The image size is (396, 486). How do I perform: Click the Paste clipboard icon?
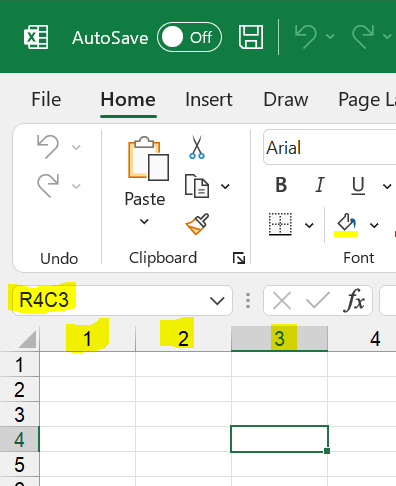coord(148,159)
